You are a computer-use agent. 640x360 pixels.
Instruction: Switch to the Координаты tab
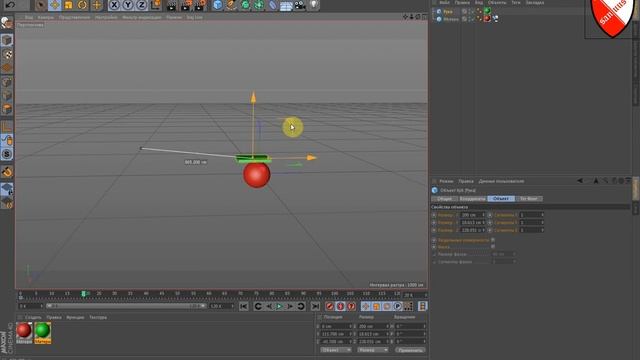coord(472,199)
